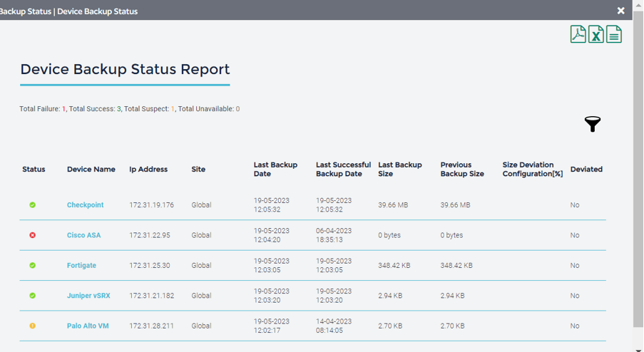Sort by Last Backup Date column
The image size is (644, 352).
point(275,170)
